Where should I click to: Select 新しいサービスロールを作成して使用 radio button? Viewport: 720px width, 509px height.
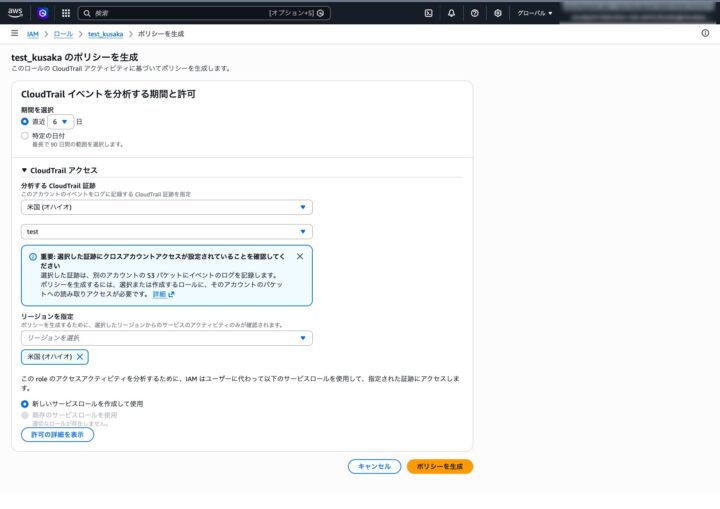(x=25, y=404)
